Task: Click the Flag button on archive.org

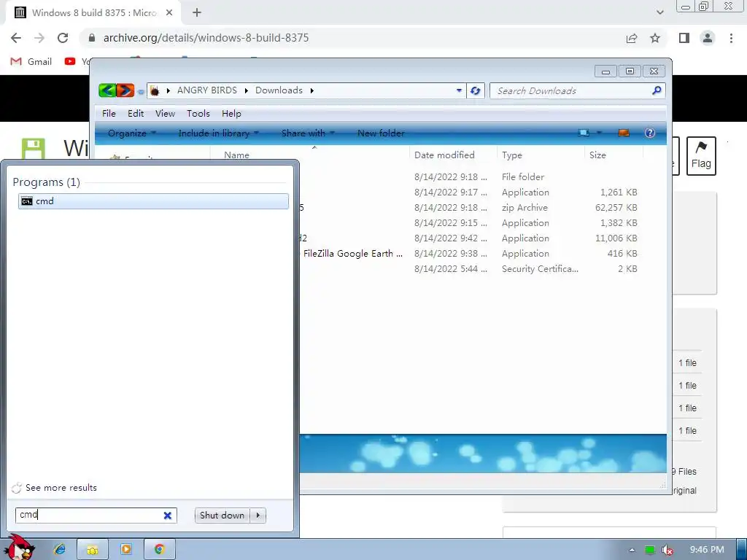Action: click(701, 156)
